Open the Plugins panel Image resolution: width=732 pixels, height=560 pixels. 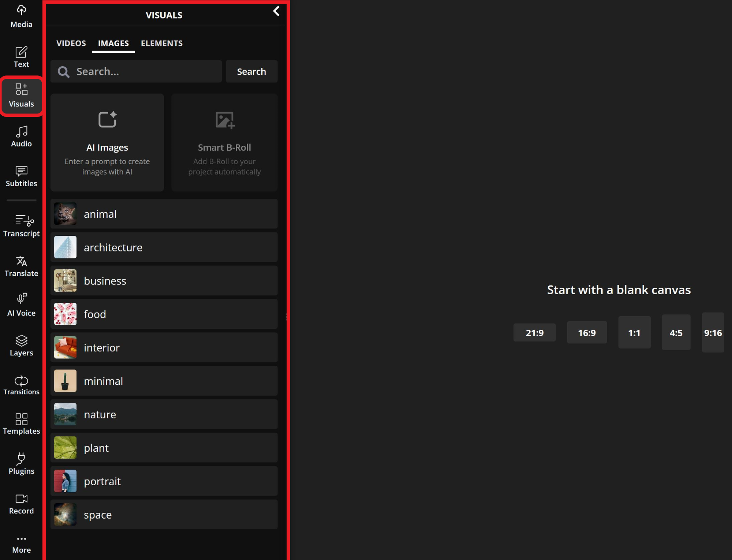(x=21, y=464)
